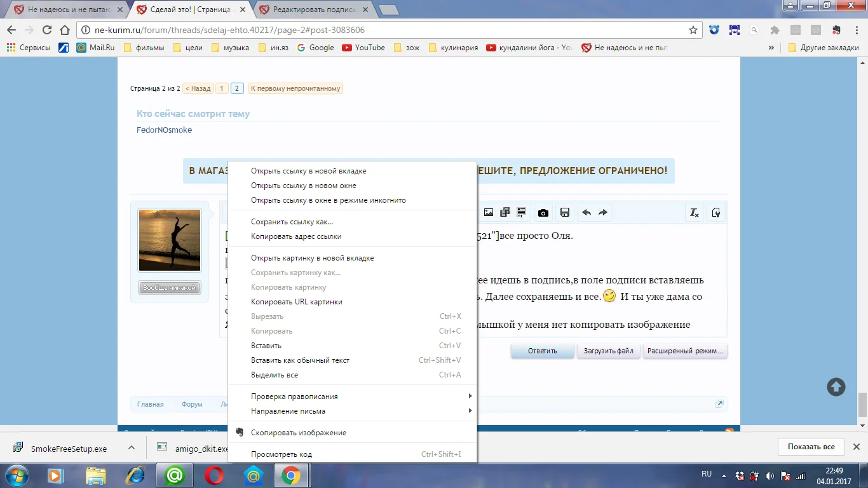The image size is (868, 488).
Task: Select "Копировать адрес ссылки" from context menu
Action: pyautogui.click(x=296, y=236)
